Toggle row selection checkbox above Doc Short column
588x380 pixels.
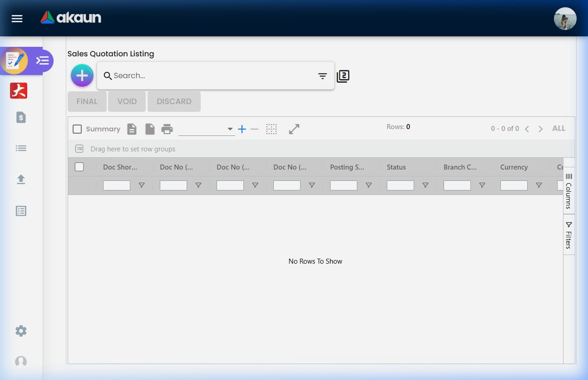click(x=79, y=167)
